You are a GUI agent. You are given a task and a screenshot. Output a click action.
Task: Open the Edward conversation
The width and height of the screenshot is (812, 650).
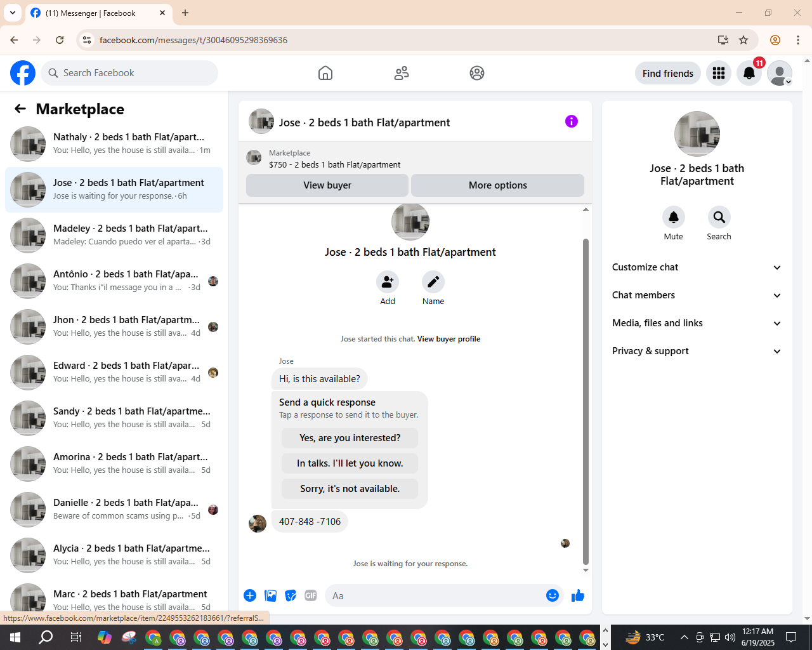click(x=114, y=373)
